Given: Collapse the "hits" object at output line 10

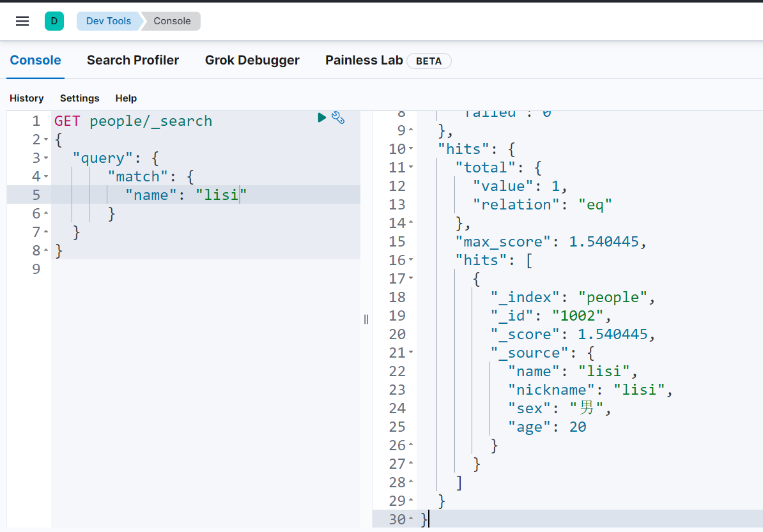Looking at the screenshot, I should click(411, 149).
